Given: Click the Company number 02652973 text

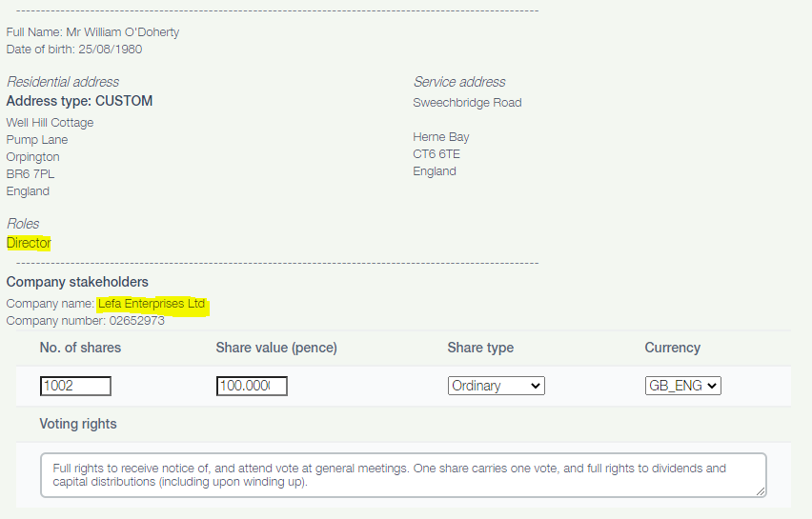Looking at the screenshot, I should [x=86, y=321].
